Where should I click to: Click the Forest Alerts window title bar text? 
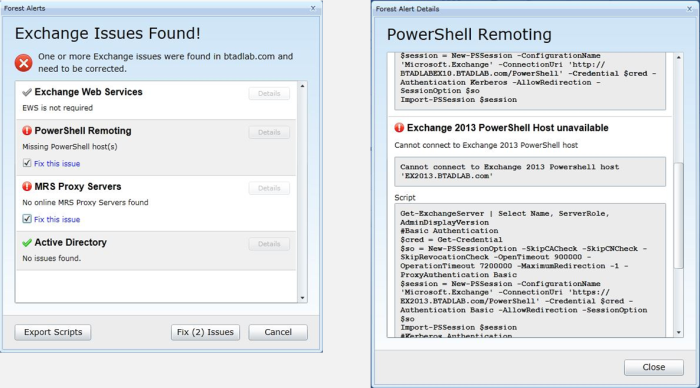[25, 8]
